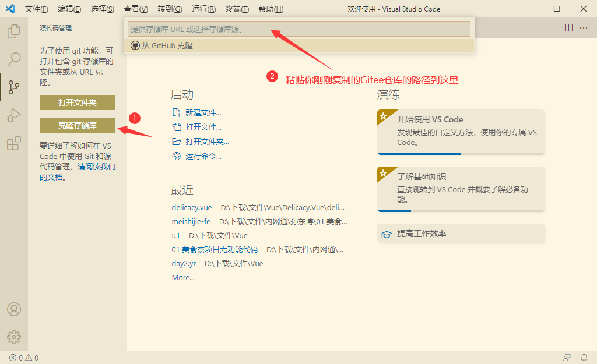Screen dimensions: 597x364
Task: Open recent folder u1
Action: 175,235
